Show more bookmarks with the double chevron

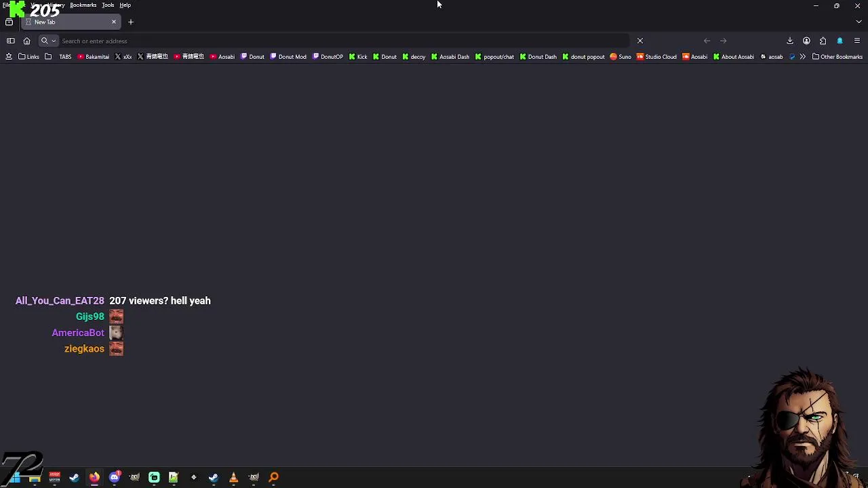click(x=802, y=57)
